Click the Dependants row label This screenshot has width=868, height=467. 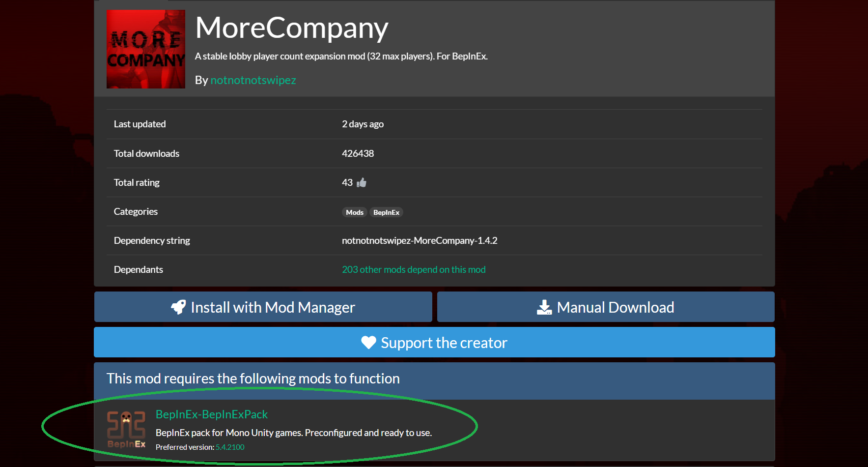[x=139, y=269]
